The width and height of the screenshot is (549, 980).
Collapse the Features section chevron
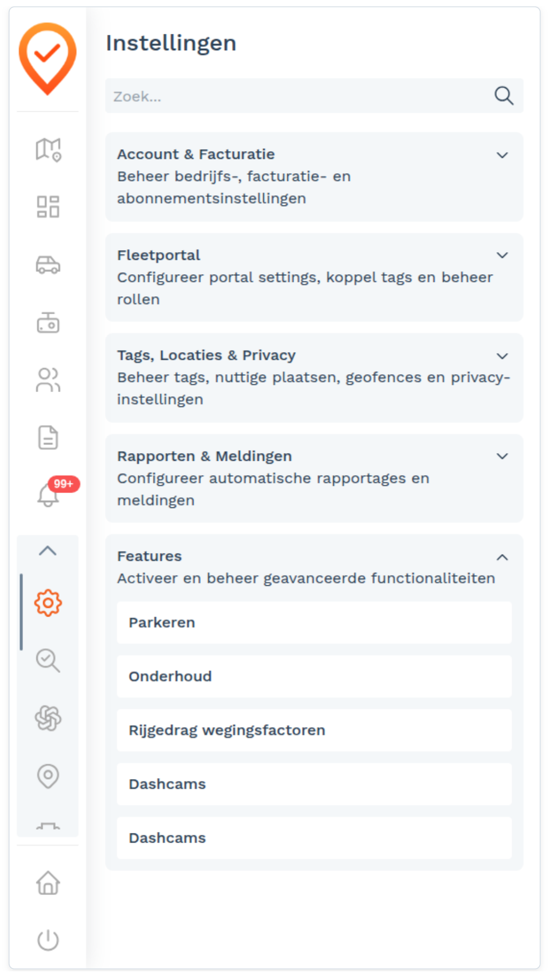click(x=502, y=557)
